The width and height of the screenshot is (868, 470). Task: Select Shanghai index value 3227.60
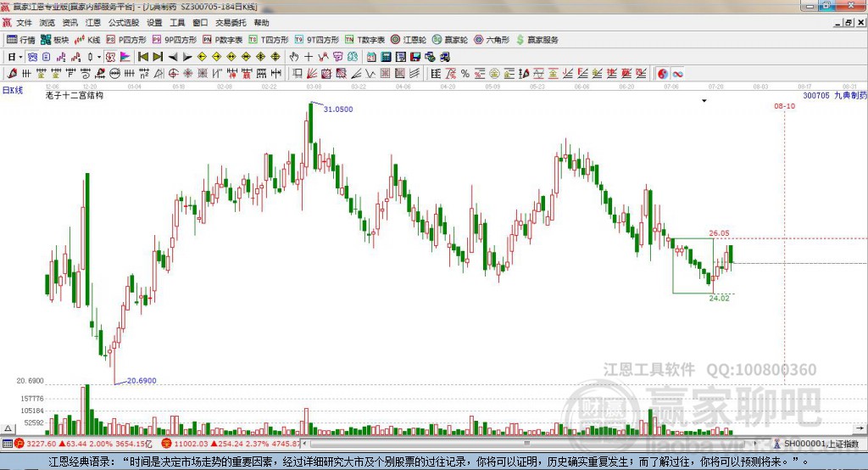pos(41,444)
